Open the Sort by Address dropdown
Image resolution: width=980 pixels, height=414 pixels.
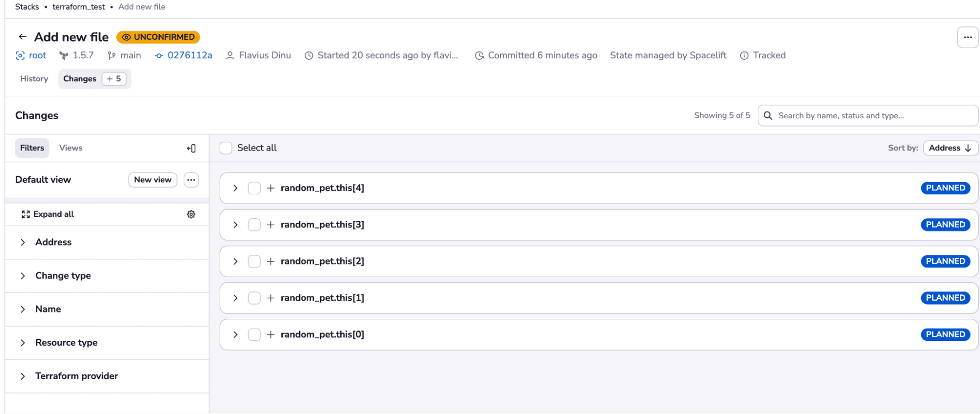pos(950,148)
